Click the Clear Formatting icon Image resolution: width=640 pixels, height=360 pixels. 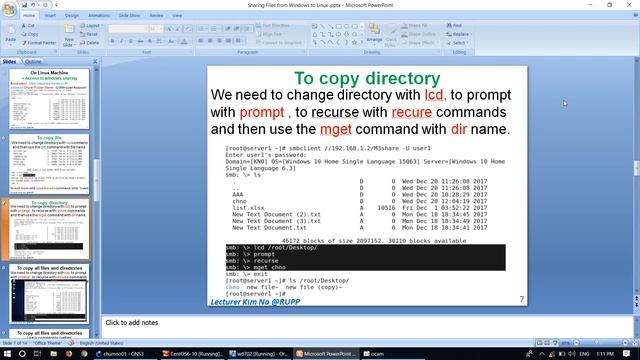pyautogui.click(x=187, y=29)
